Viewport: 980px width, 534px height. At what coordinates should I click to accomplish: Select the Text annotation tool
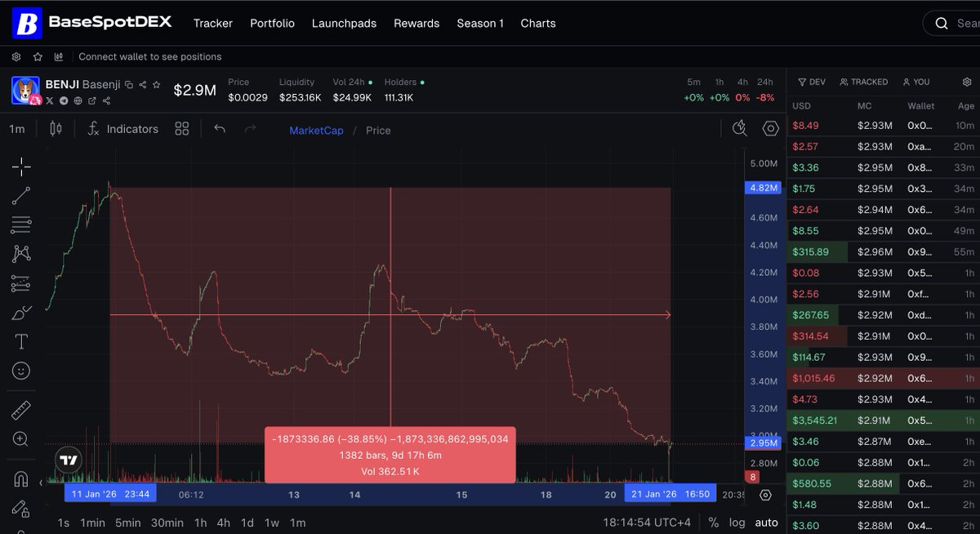click(x=21, y=341)
